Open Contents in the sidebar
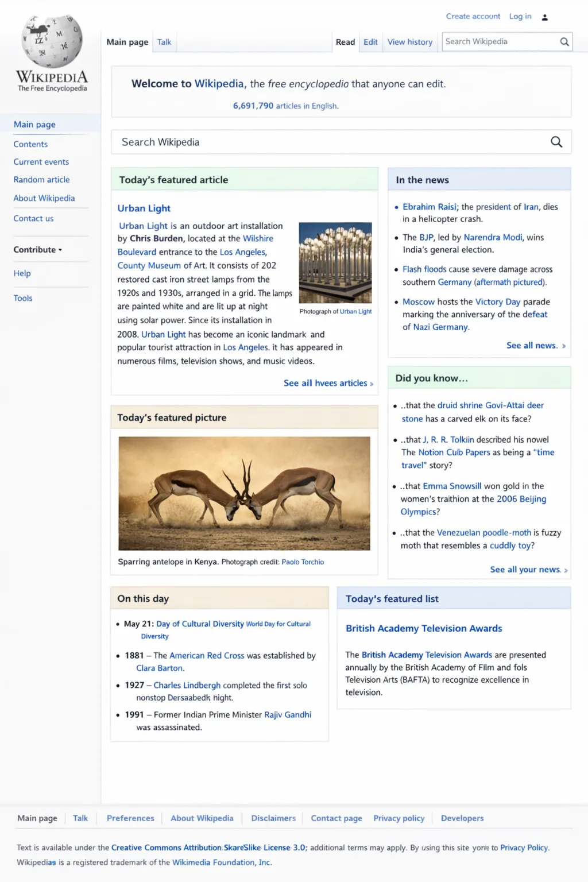This screenshot has width=588, height=882. (30, 144)
